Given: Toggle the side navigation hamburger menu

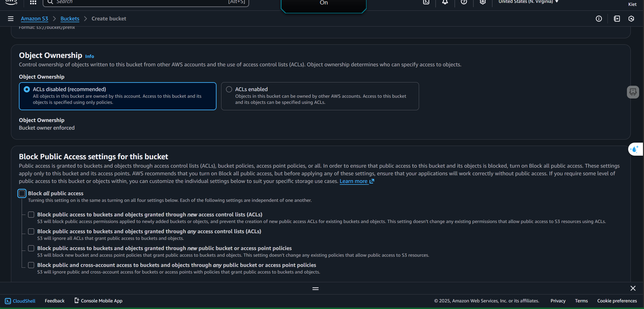Looking at the screenshot, I should (11, 19).
